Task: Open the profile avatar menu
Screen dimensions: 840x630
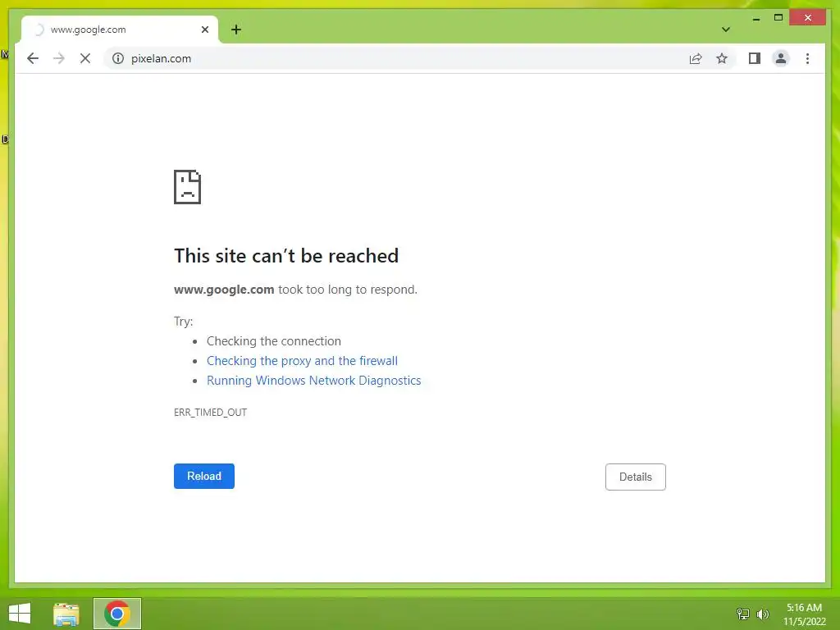Action: pyautogui.click(x=781, y=58)
